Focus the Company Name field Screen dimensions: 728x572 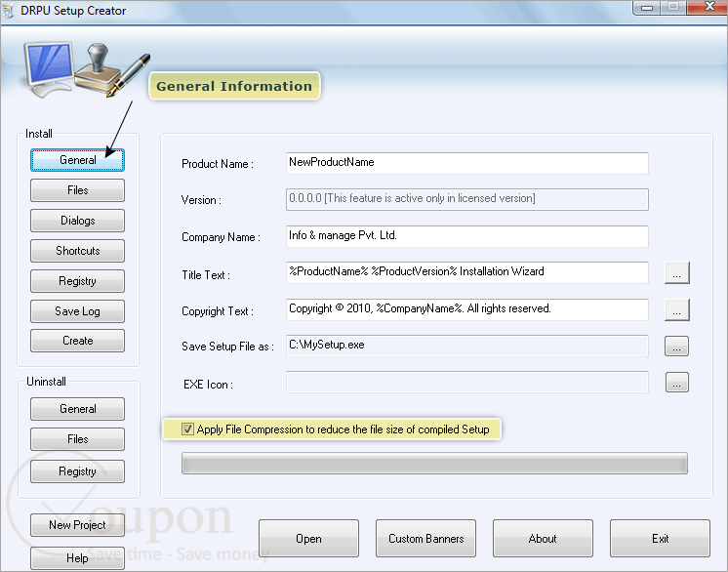click(467, 237)
